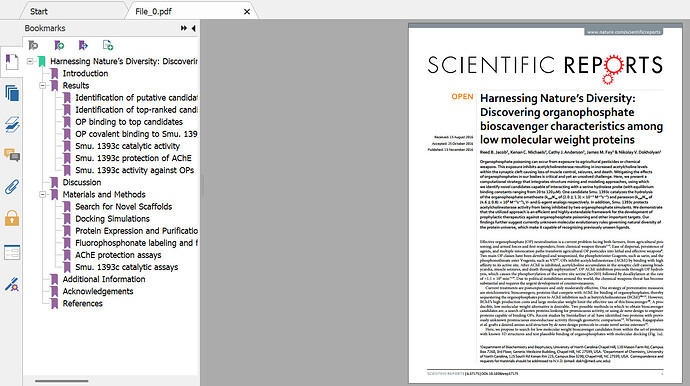Select the File_0.pdf tab
The width and height of the screenshot is (690, 386).
tap(154, 11)
